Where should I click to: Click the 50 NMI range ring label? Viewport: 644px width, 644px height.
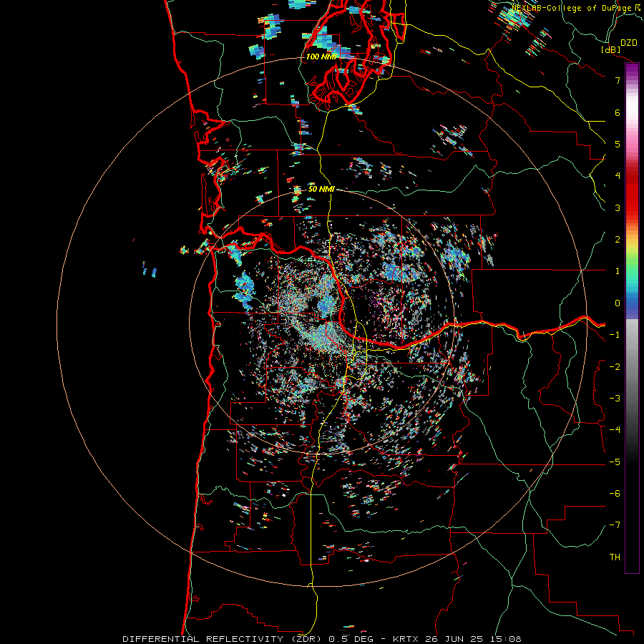tap(321, 190)
